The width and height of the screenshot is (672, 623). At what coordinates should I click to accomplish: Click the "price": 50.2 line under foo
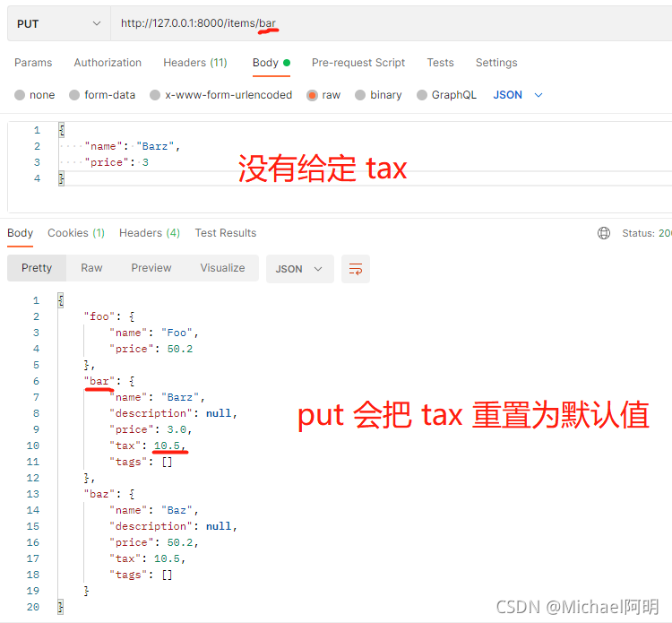(x=151, y=349)
